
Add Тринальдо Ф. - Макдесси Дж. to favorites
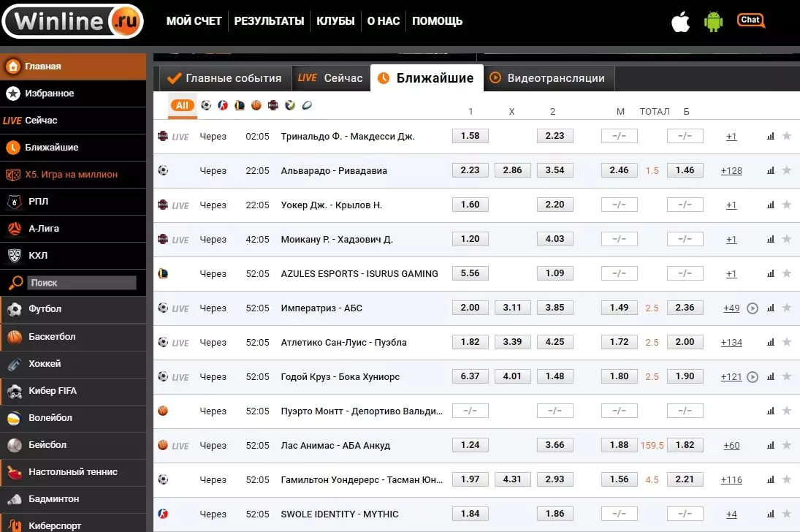click(787, 136)
